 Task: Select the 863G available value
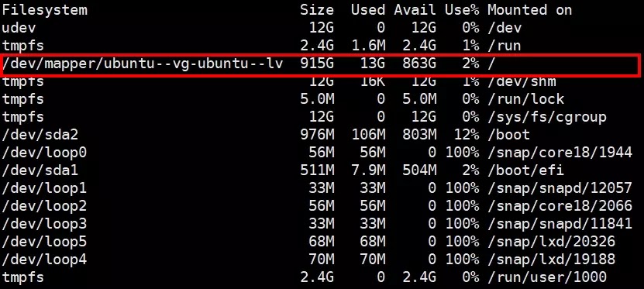pos(419,64)
